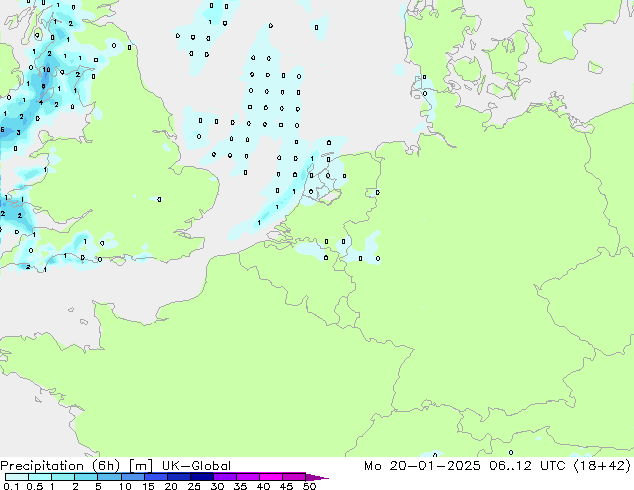Viewport: 634px width, 490px height.
Task: Click the "06..12 UTC" time range
Action: (526, 466)
